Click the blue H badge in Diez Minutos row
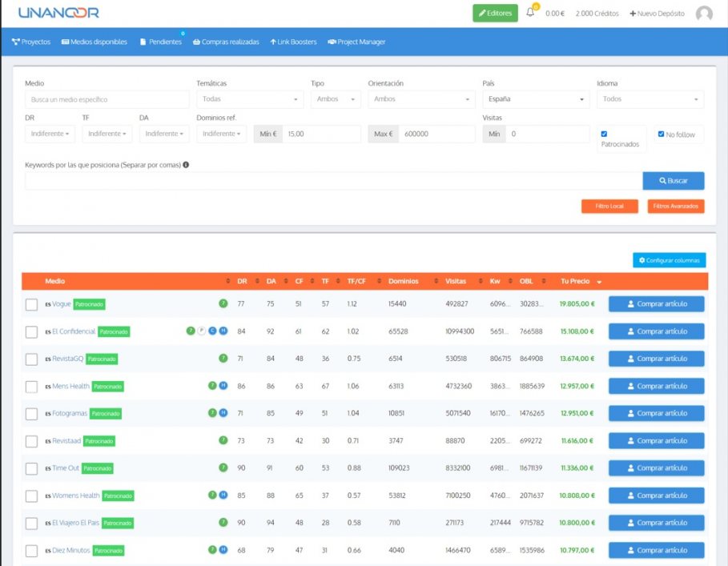The image size is (728, 566). coord(223,550)
